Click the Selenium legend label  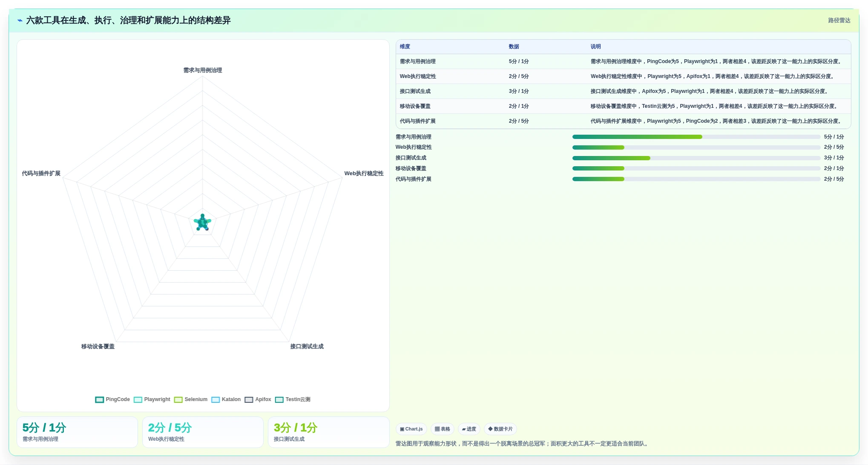[196, 399]
